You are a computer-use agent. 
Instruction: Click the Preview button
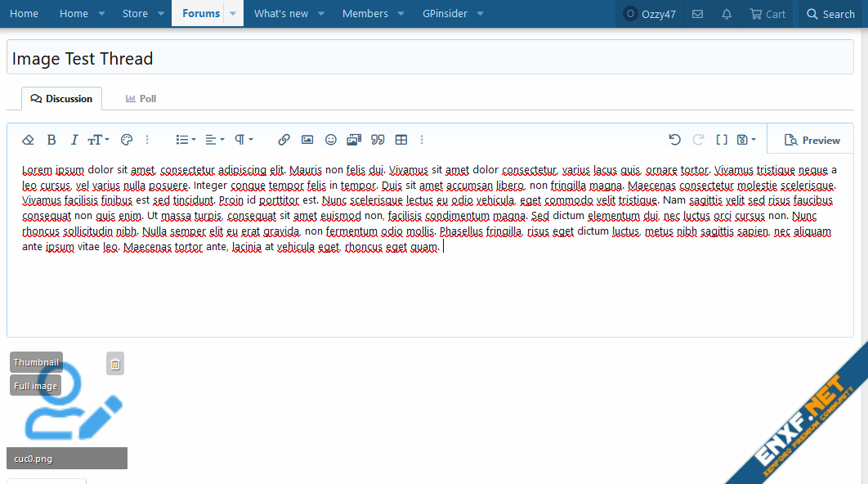(812, 141)
